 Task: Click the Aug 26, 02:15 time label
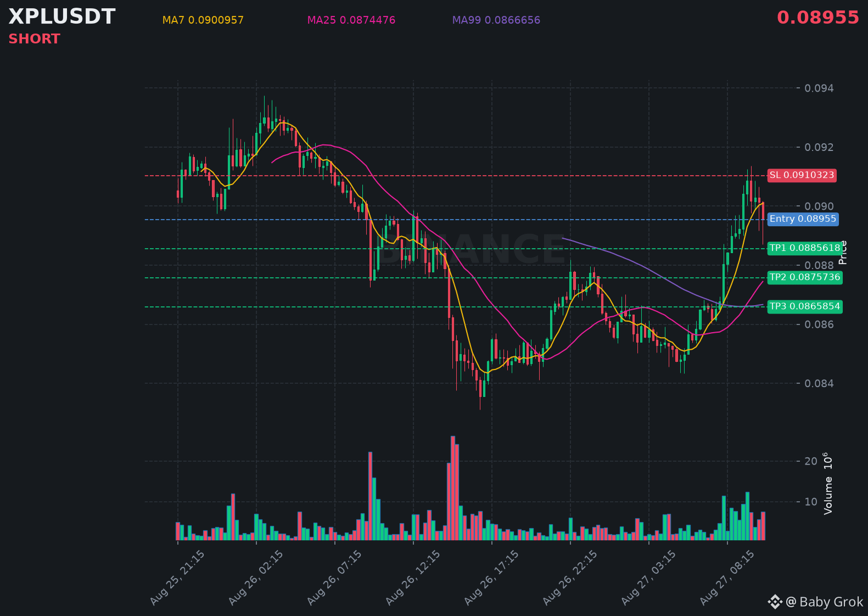tap(256, 578)
